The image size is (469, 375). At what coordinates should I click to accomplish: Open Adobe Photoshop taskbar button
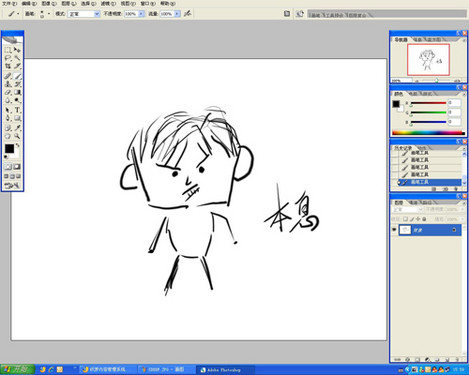(x=225, y=370)
